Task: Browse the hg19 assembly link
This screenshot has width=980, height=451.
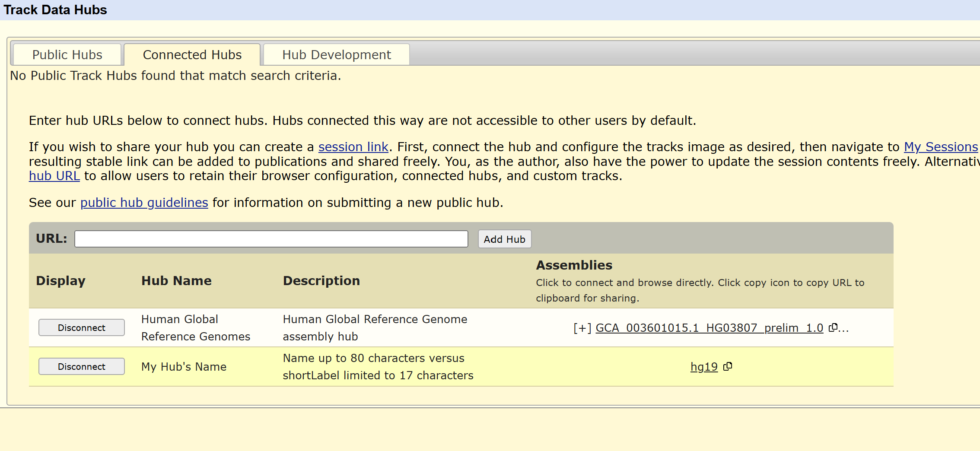Action: (x=703, y=367)
